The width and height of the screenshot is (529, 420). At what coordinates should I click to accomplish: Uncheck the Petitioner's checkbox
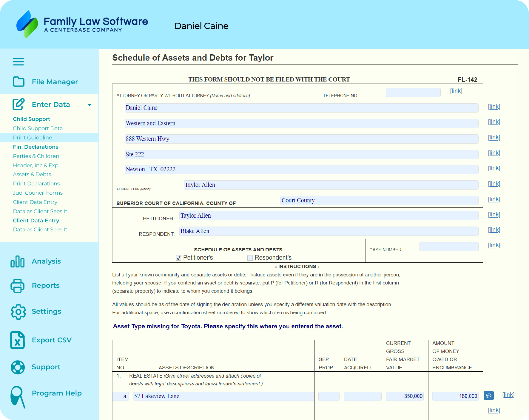coord(178,258)
